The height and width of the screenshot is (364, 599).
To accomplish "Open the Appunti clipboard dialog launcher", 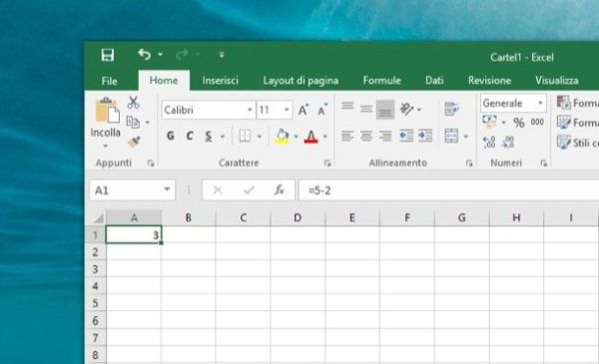I will pyautogui.click(x=151, y=164).
